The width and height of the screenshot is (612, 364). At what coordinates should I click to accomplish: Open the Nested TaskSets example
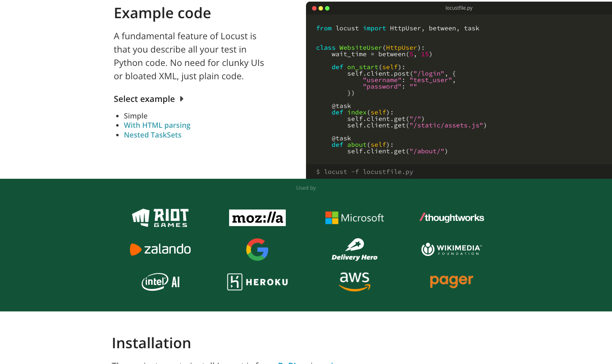(153, 135)
